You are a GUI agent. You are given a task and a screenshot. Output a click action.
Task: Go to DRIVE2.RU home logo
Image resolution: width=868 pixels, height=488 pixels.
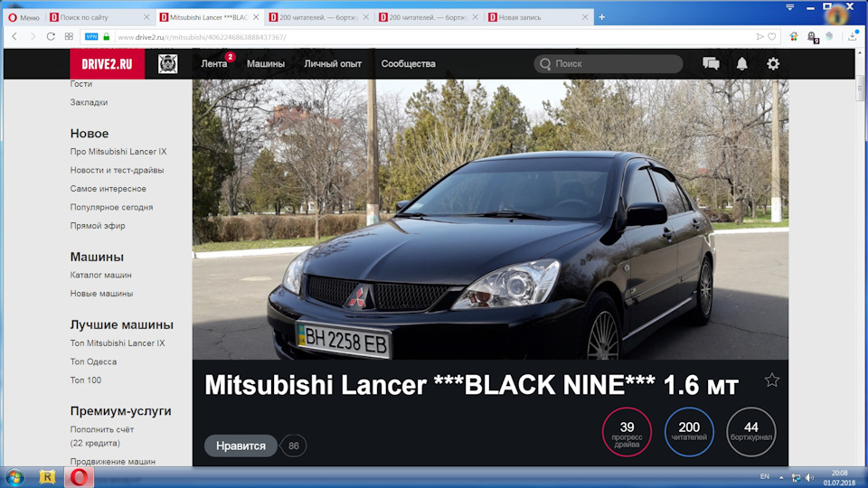pos(107,63)
